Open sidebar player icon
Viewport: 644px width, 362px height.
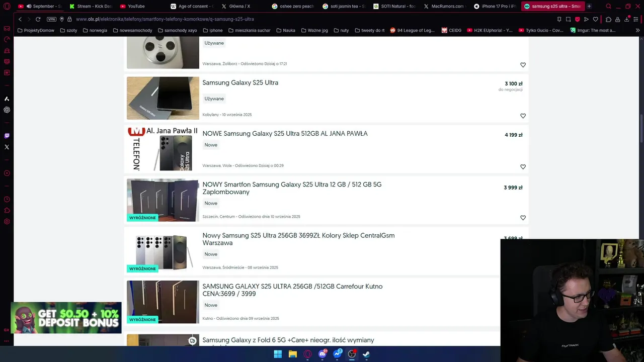point(7,173)
